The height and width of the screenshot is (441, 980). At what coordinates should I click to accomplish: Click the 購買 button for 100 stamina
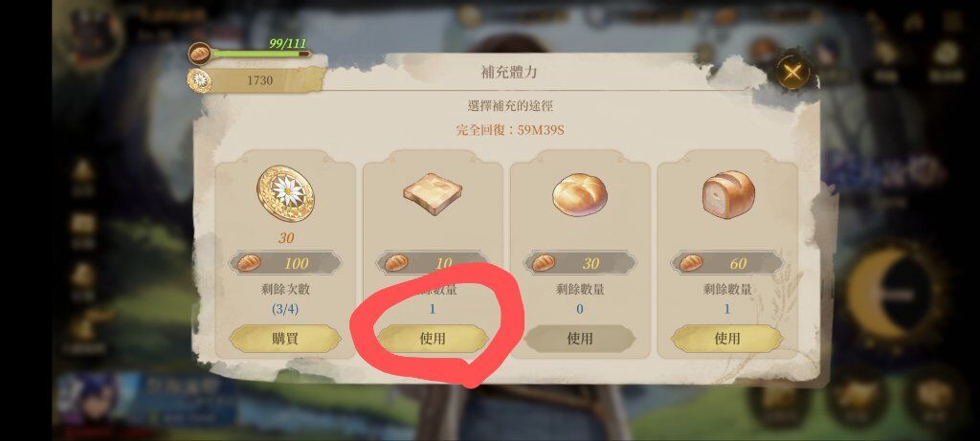click(x=285, y=339)
